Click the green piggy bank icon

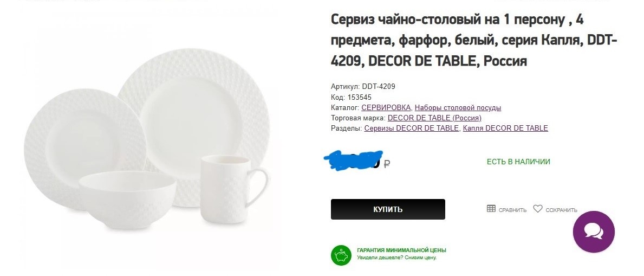click(x=341, y=255)
